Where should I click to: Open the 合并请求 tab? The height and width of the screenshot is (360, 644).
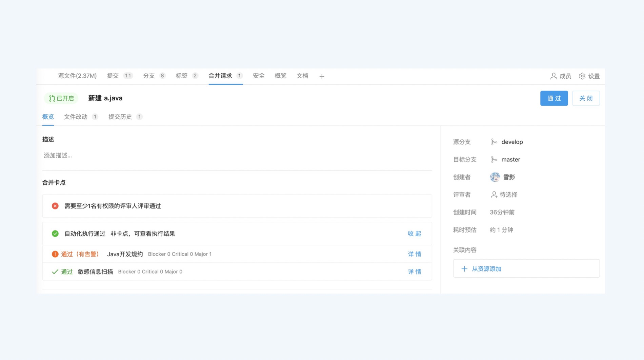pyautogui.click(x=225, y=76)
